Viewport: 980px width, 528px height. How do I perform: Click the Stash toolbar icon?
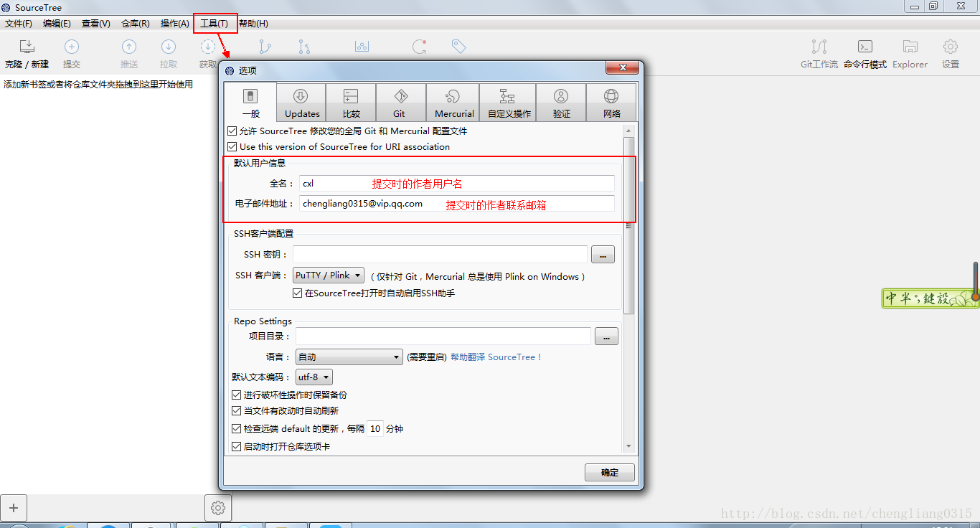coord(362,47)
